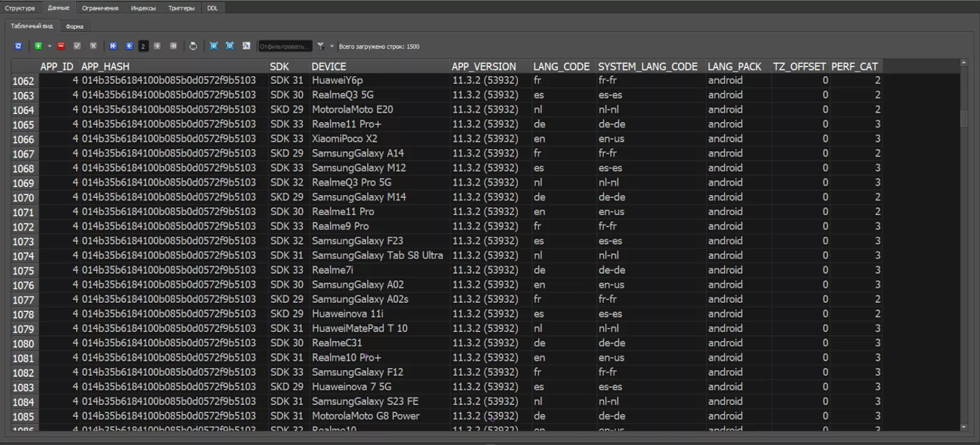Select the HuaweiMatePad T 10 cell

380,328
